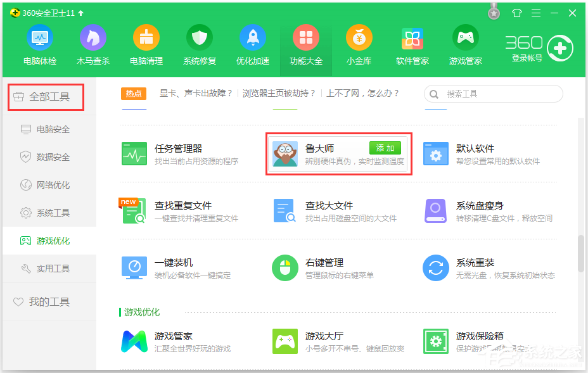Add 鲁大师 via the 添加 button
This screenshot has width=588, height=373.
click(385, 148)
